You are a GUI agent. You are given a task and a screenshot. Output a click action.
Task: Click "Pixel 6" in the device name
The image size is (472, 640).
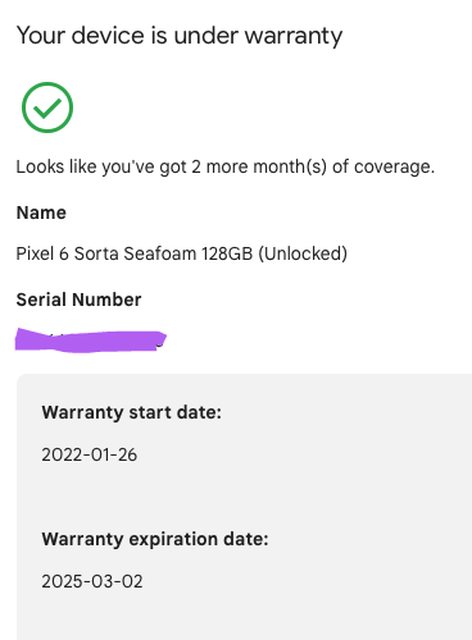coord(42,253)
